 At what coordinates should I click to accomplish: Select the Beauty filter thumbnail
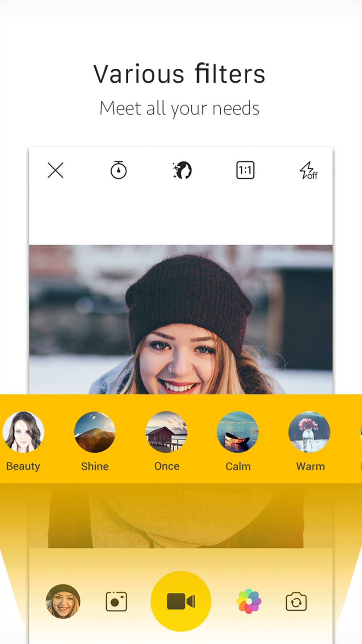coord(24,432)
